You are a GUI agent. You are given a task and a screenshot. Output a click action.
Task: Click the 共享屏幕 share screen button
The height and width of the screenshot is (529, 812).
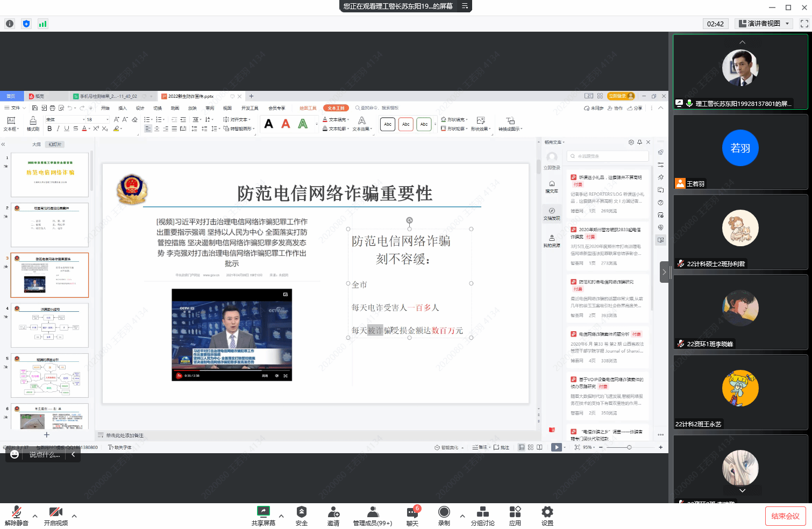[263, 516]
